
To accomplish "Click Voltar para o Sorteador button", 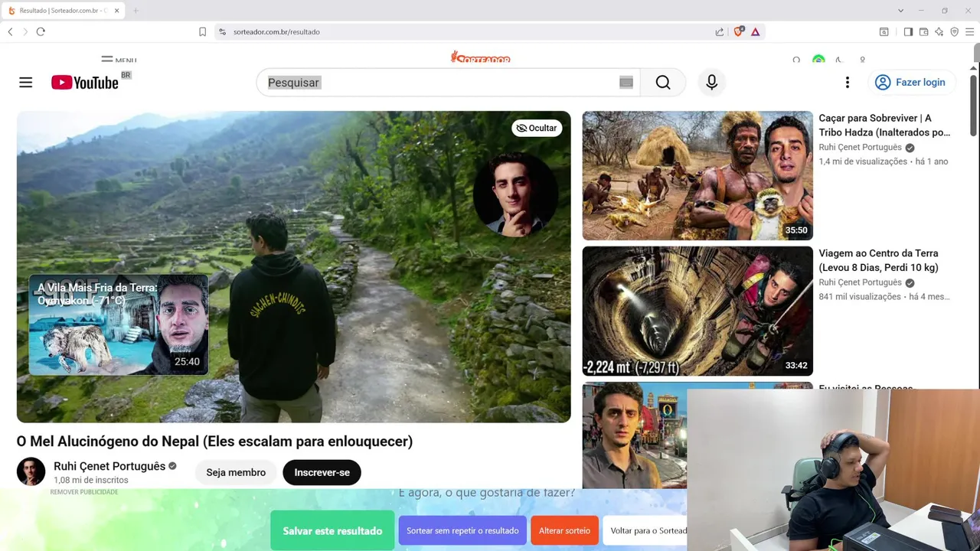I will [645, 530].
